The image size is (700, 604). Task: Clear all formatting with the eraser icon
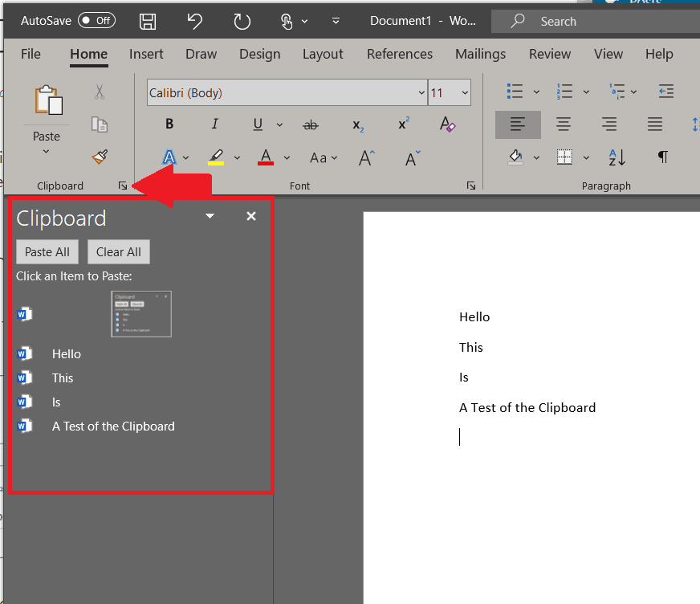[x=447, y=124]
